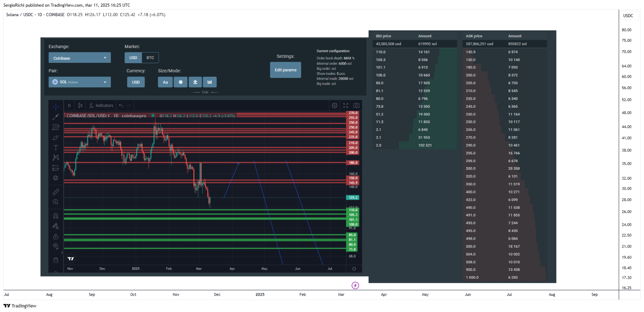Click the USD Currency button
The height and width of the screenshot is (312, 644).
pyautogui.click(x=136, y=82)
